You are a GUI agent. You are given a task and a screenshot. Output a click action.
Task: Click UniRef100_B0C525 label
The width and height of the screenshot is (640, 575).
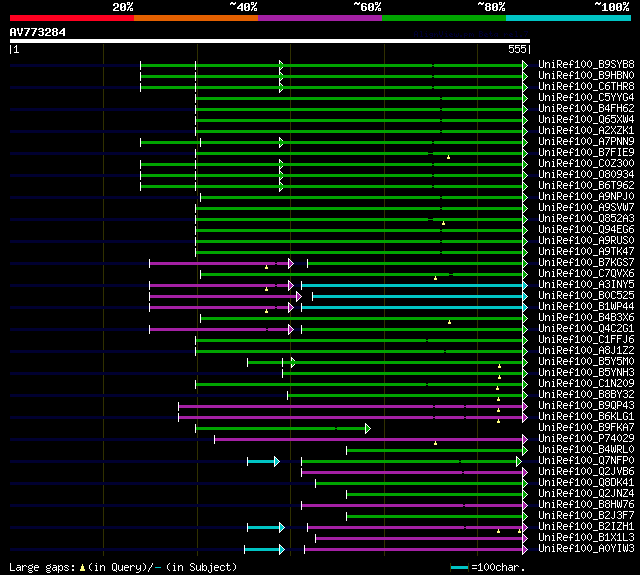click(586, 296)
